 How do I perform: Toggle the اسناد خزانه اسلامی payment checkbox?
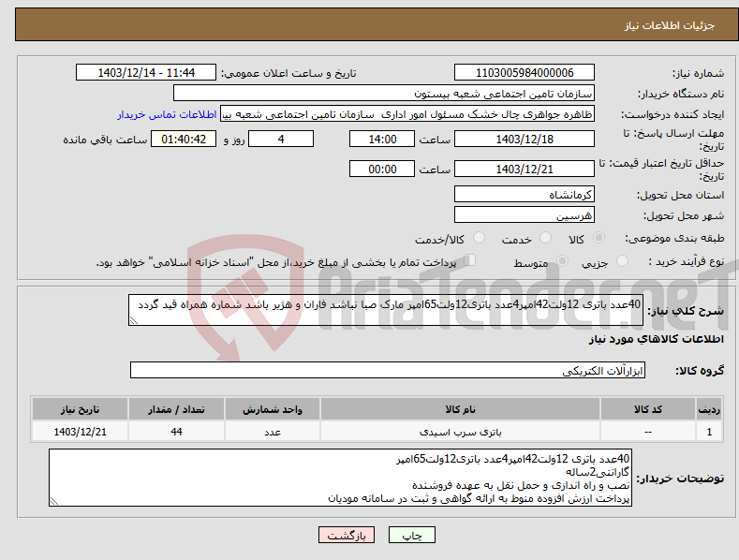[x=470, y=259]
